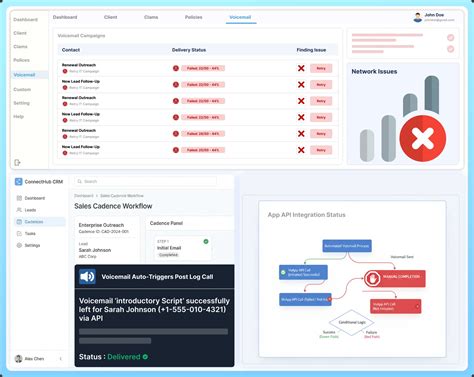The image size is (474, 377).
Task: Toggle the lower check circle in the top-right card
Action: (450, 49)
